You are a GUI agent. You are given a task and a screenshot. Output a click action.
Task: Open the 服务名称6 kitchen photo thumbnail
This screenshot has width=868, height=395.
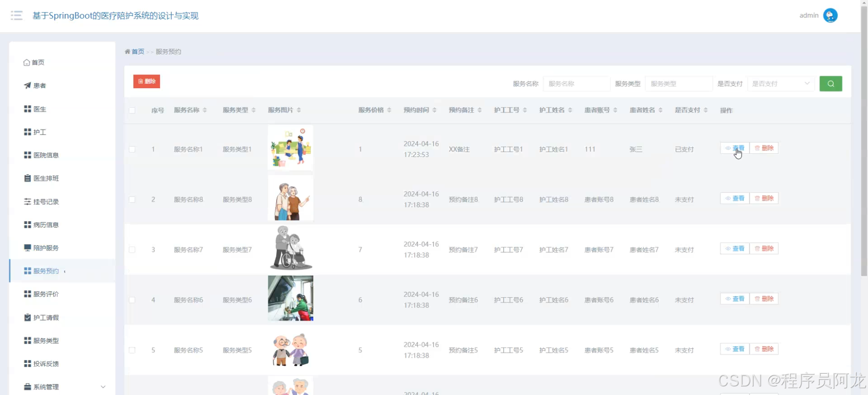click(x=290, y=298)
